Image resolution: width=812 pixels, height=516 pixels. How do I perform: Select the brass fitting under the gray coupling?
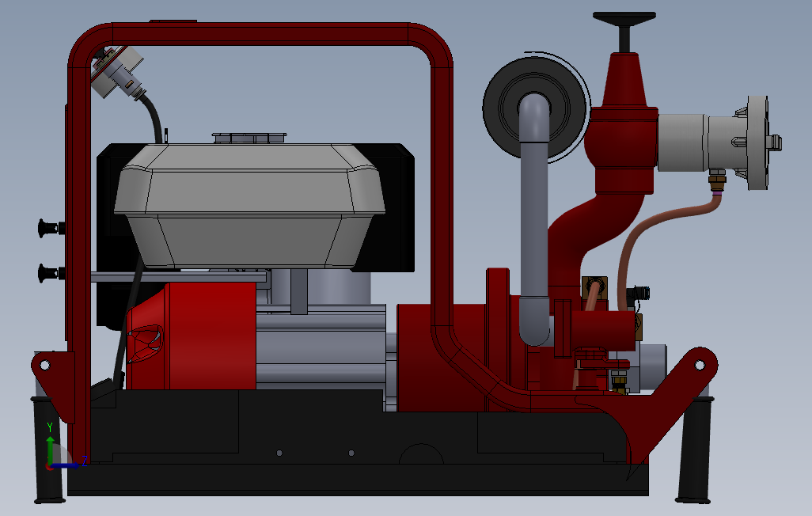(x=717, y=182)
